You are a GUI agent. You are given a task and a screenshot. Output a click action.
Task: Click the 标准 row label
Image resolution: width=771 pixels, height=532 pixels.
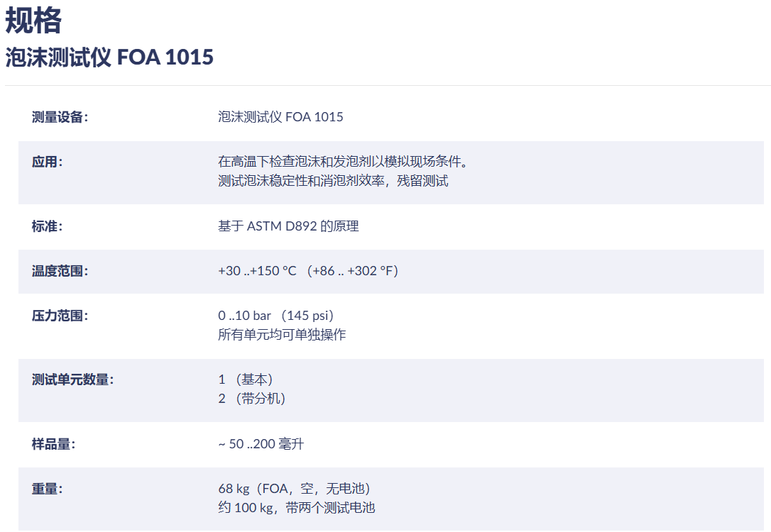tap(48, 226)
